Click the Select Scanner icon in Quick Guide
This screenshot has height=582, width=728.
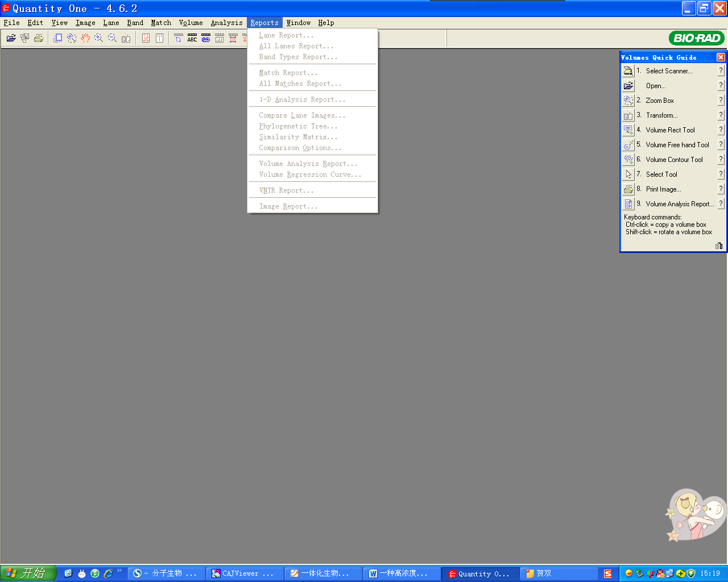pyautogui.click(x=628, y=71)
